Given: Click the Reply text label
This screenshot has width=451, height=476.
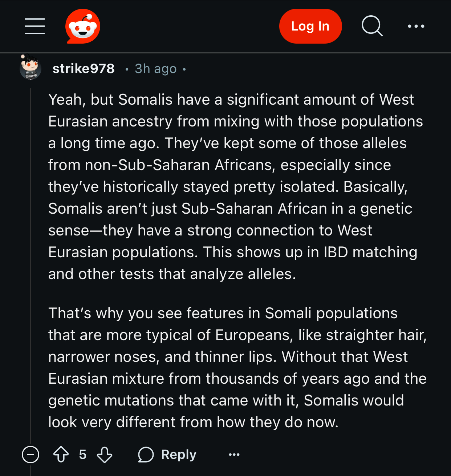Looking at the screenshot, I should [x=179, y=455].
